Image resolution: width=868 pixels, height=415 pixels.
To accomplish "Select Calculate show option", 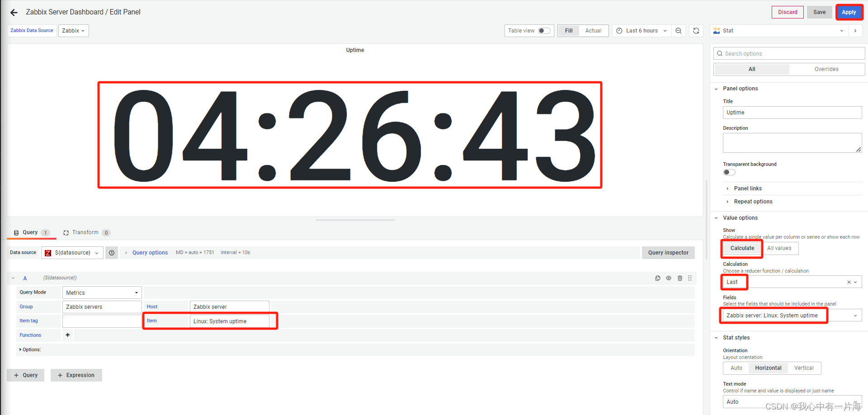I will [x=742, y=248].
